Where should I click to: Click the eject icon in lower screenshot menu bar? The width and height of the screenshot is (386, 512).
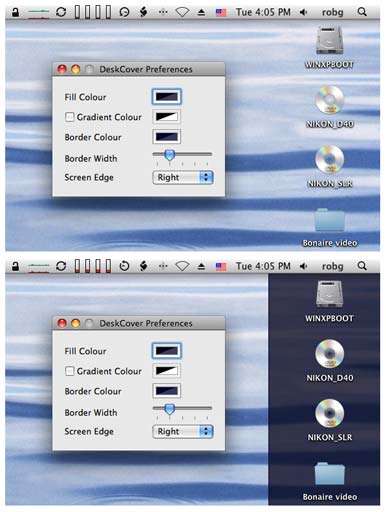click(x=201, y=267)
